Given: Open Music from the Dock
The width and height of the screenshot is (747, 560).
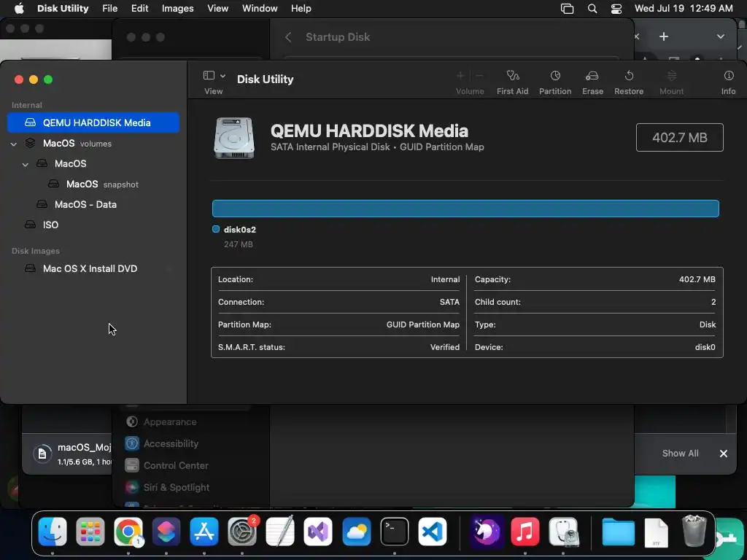Looking at the screenshot, I should (525, 532).
